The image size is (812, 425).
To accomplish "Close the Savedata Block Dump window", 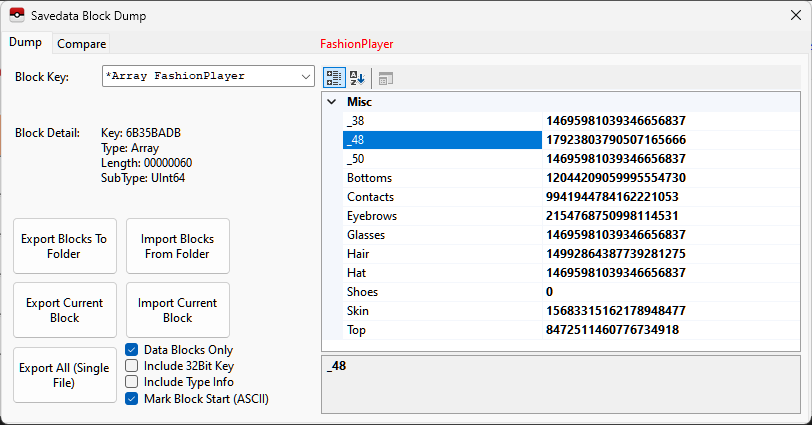I will click(x=796, y=16).
